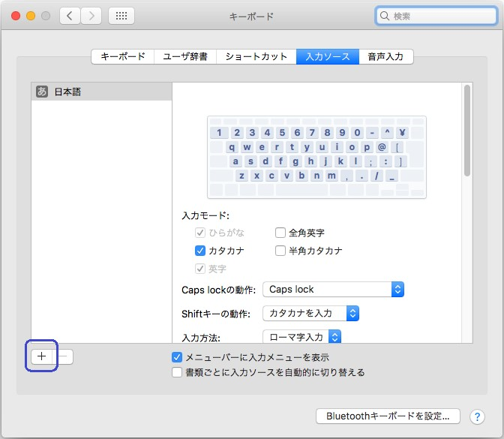The image size is (504, 439).
Task: Enable the 全角英字 input mode
Action: 280,233
